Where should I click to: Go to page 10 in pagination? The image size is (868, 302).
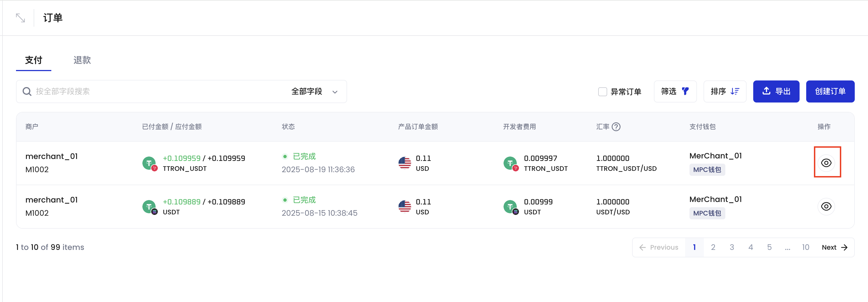[806, 247]
